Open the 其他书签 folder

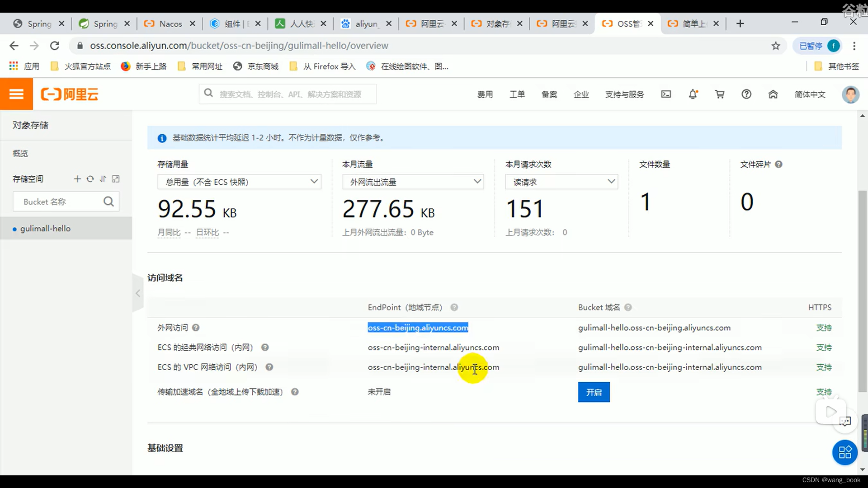[x=836, y=66]
